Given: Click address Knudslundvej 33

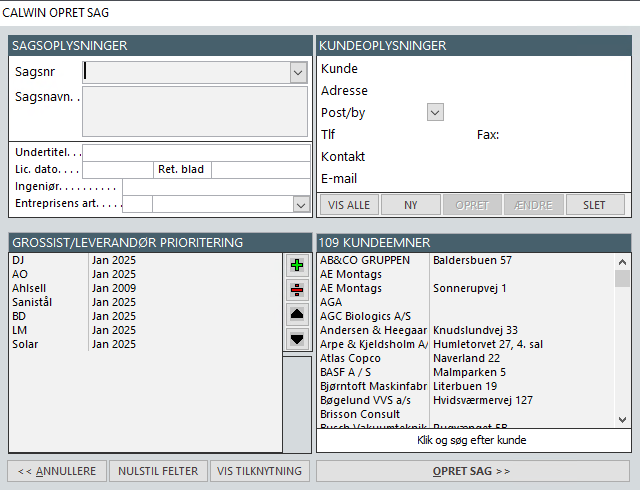Looking at the screenshot, I should click(x=476, y=330).
